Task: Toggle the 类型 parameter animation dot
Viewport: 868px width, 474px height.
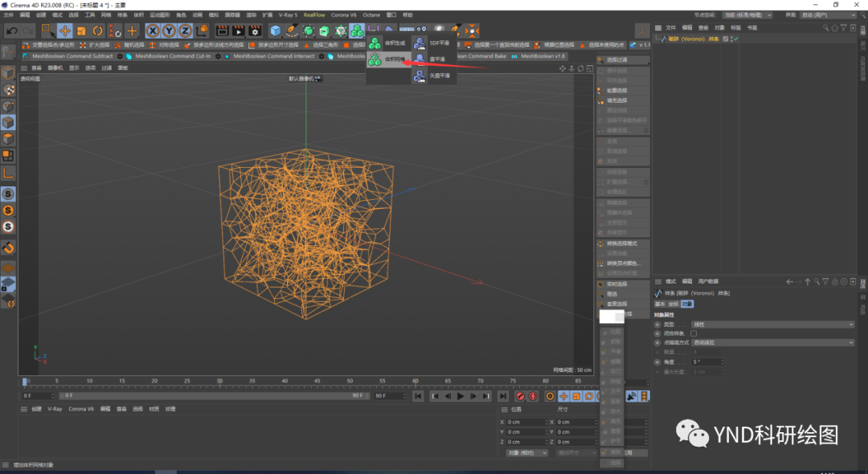Action: (x=657, y=325)
